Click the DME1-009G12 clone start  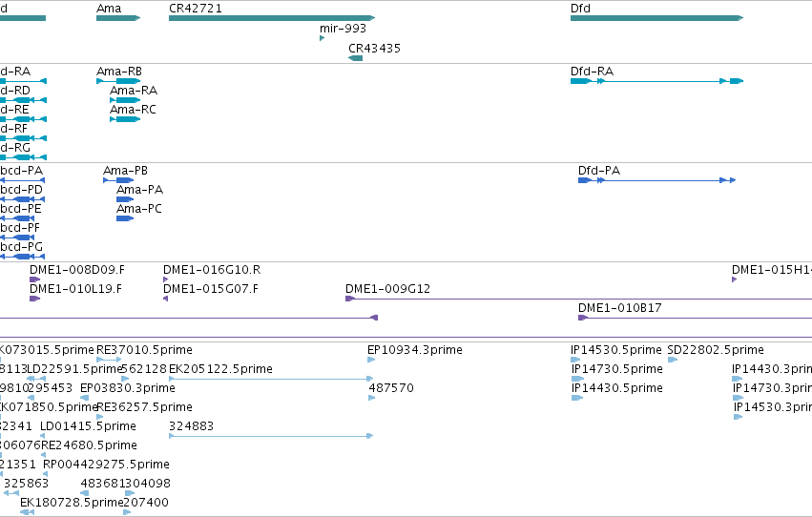coord(350,299)
